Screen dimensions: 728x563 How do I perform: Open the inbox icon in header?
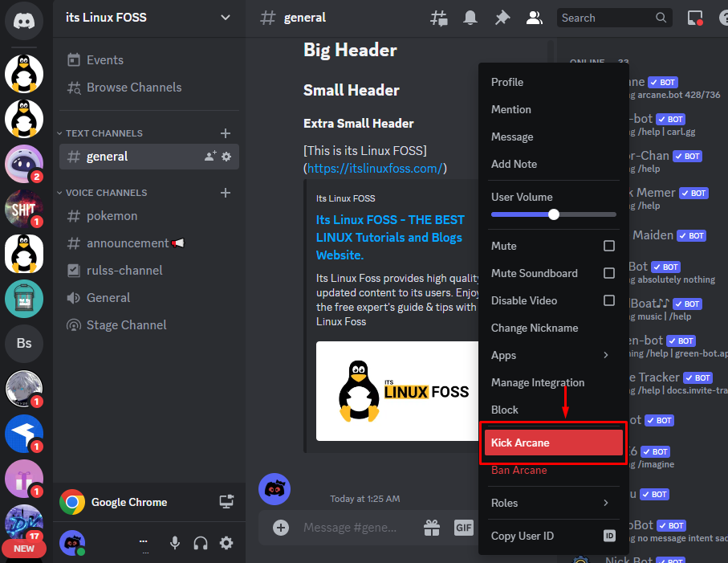point(695,18)
